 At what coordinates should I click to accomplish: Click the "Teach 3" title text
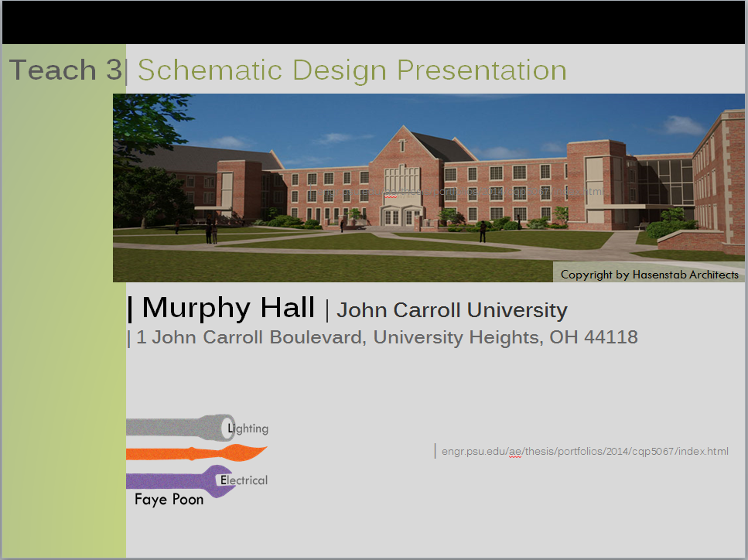point(66,70)
